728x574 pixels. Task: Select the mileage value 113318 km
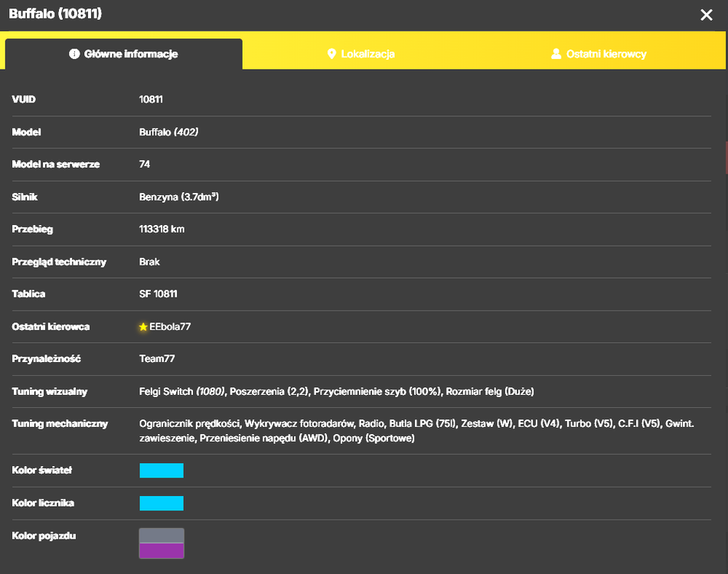(162, 230)
